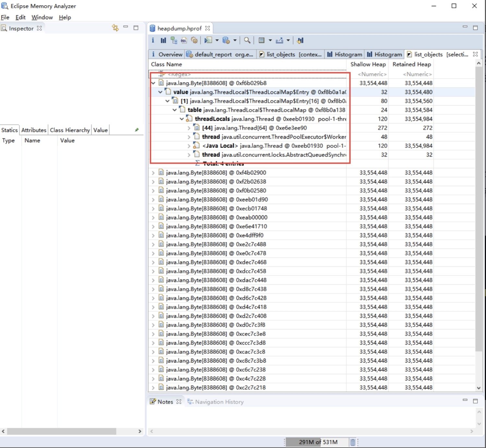Open the heap dump overview info icon

(x=153, y=40)
